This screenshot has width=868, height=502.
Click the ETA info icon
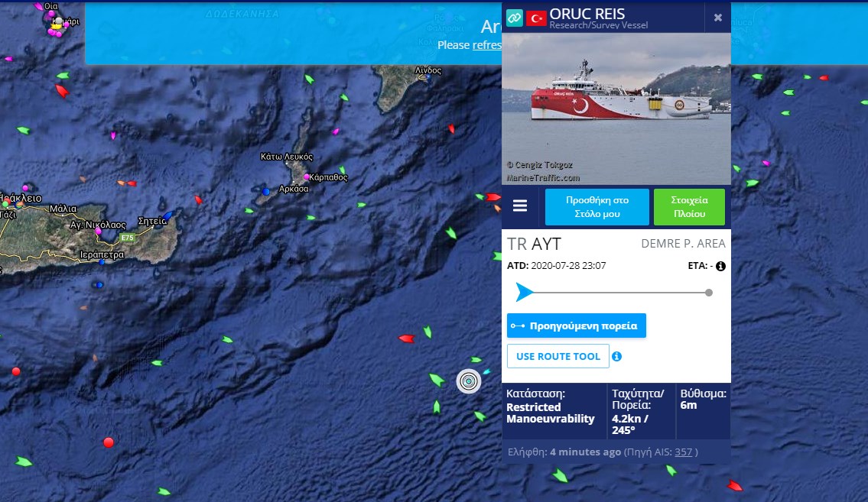click(720, 266)
